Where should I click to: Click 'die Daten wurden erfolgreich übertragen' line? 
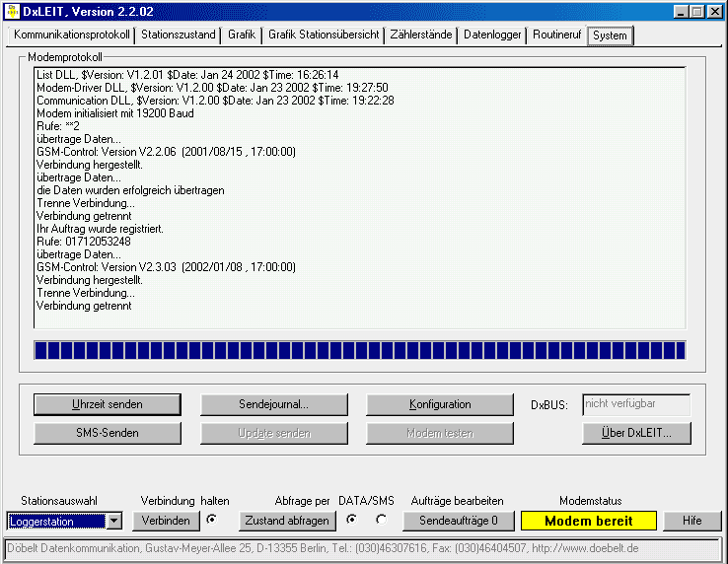click(x=130, y=190)
